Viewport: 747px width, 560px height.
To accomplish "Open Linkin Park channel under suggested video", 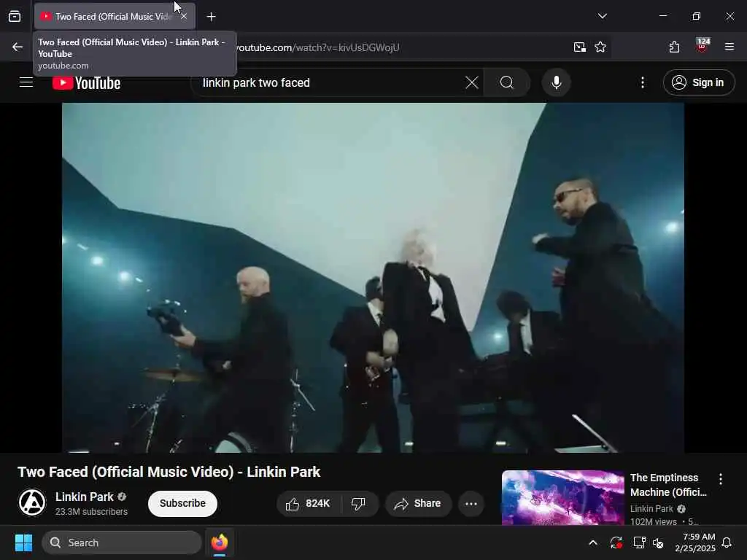I will coord(651,508).
